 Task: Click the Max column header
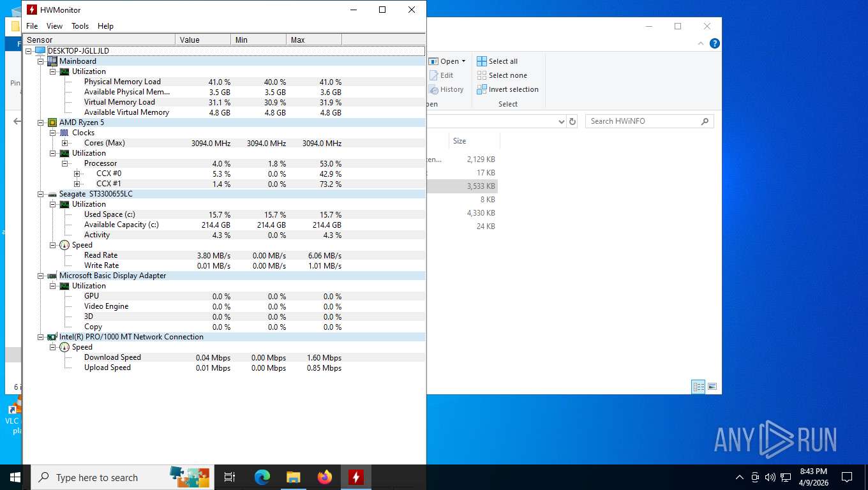[x=314, y=40]
